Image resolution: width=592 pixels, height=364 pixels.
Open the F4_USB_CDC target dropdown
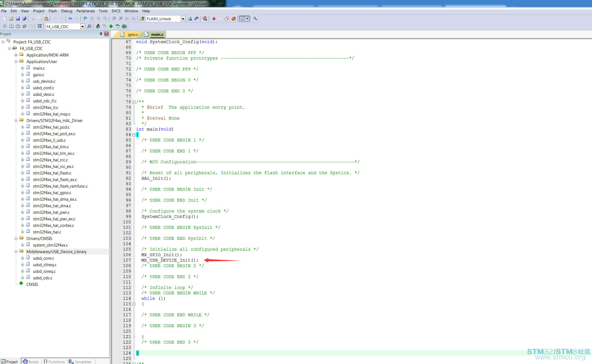(x=82, y=26)
